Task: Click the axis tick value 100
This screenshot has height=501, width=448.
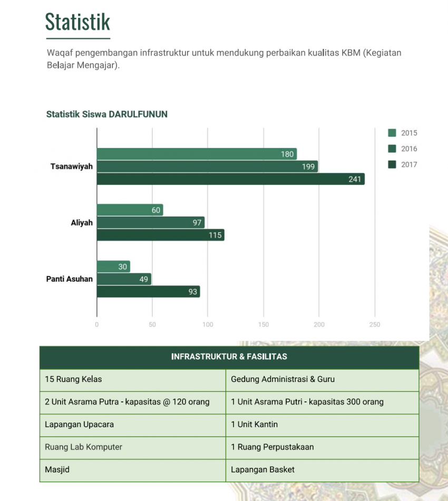Action: pyautogui.click(x=208, y=325)
